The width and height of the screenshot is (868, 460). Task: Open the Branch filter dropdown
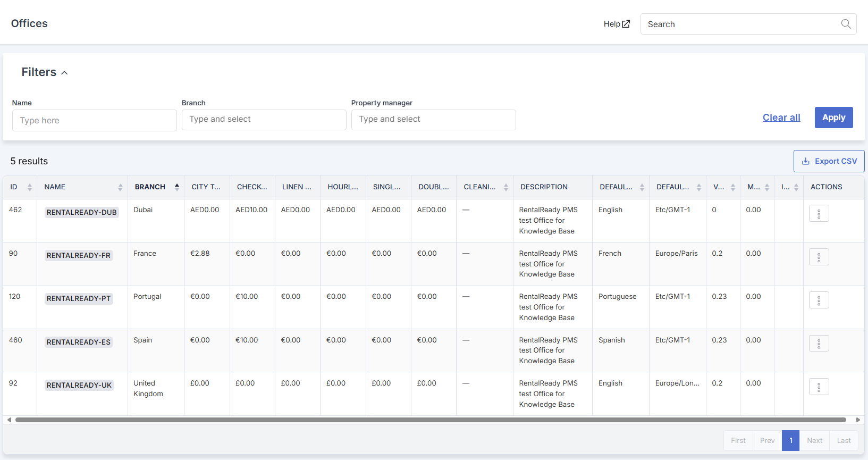(x=264, y=120)
